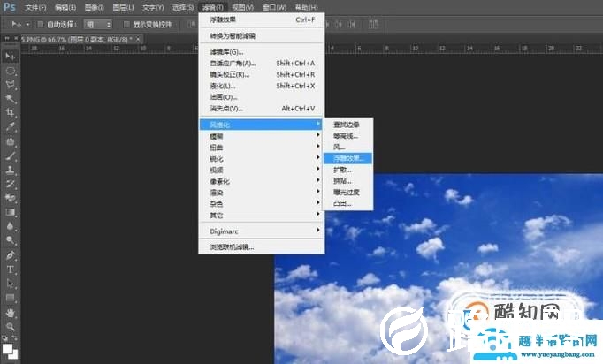Reset to default colors icon
Screen dimensions: 603x364
tap(5, 338)
